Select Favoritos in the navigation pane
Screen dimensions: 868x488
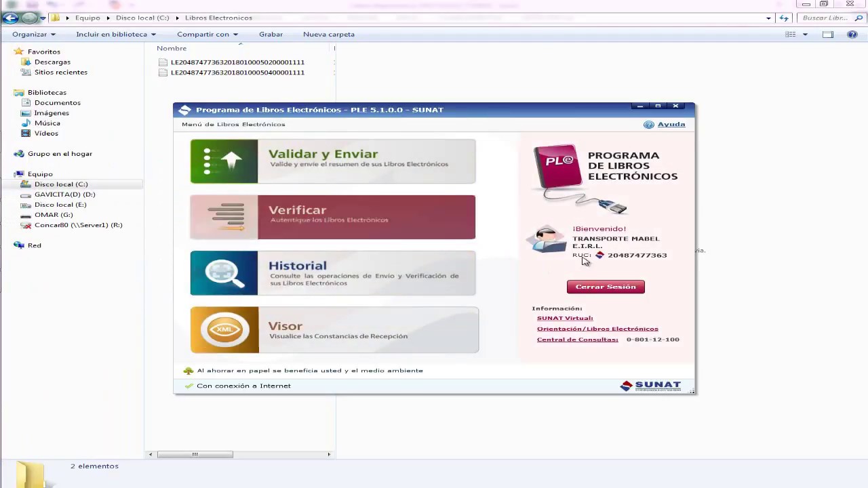point(44,52)
